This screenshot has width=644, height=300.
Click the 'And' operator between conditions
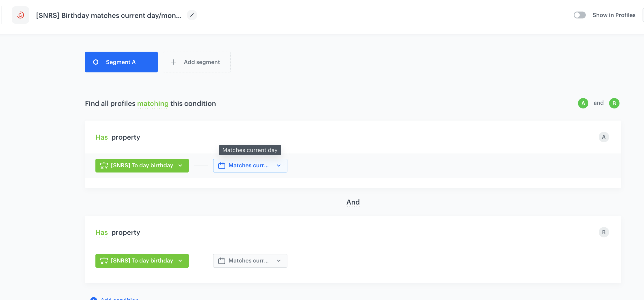coord(353,202)
